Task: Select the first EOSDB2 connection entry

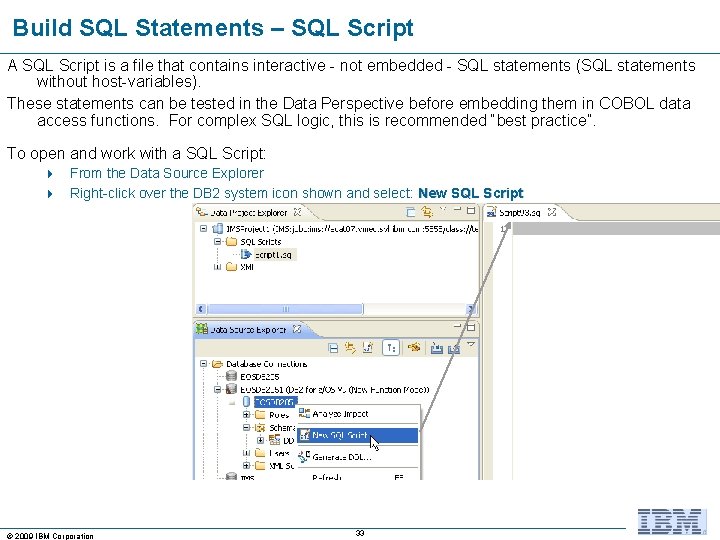Action: point(259,377)
